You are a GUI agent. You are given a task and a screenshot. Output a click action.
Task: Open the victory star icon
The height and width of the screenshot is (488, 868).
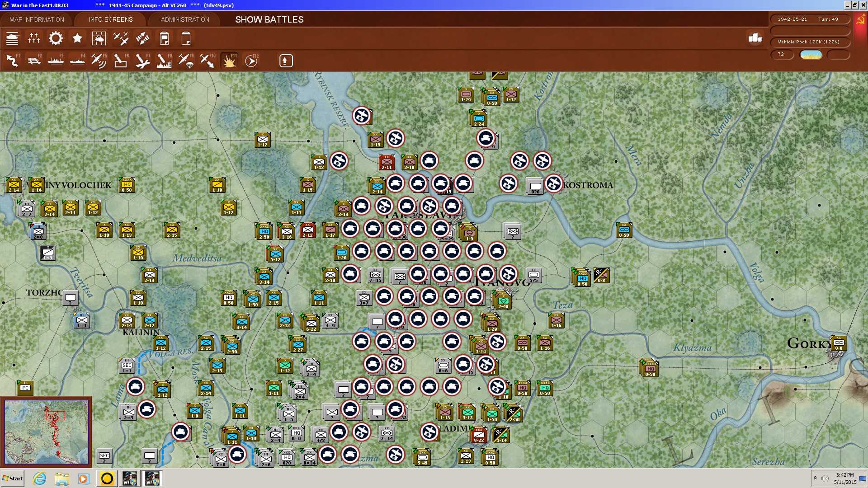(x=77, y=38)
